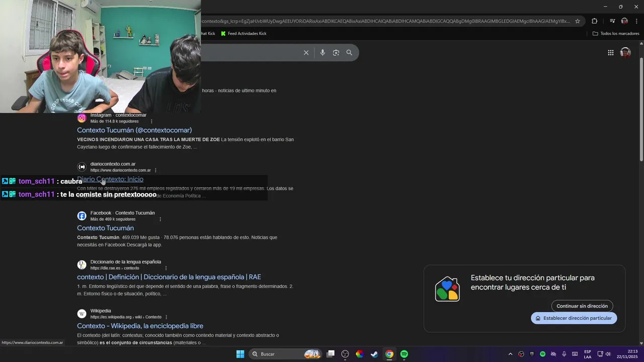Expand the system tray hidden icons chevron

510,354
